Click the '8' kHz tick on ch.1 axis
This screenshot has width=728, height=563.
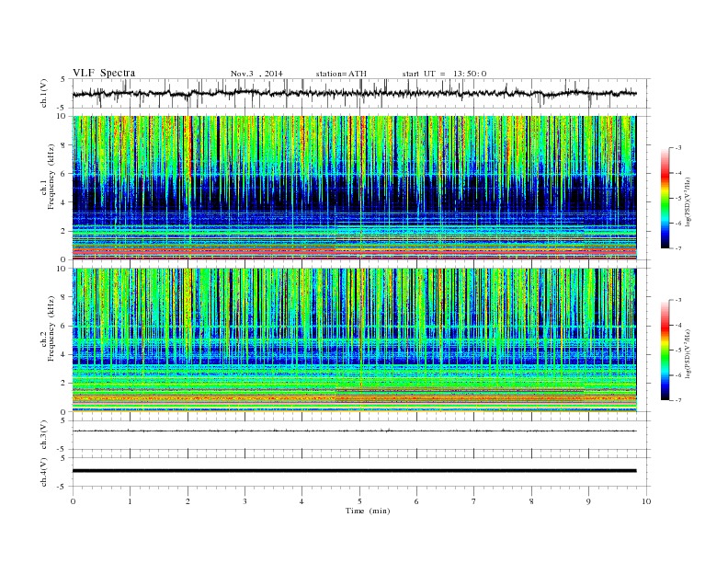[x=63, y=145]
